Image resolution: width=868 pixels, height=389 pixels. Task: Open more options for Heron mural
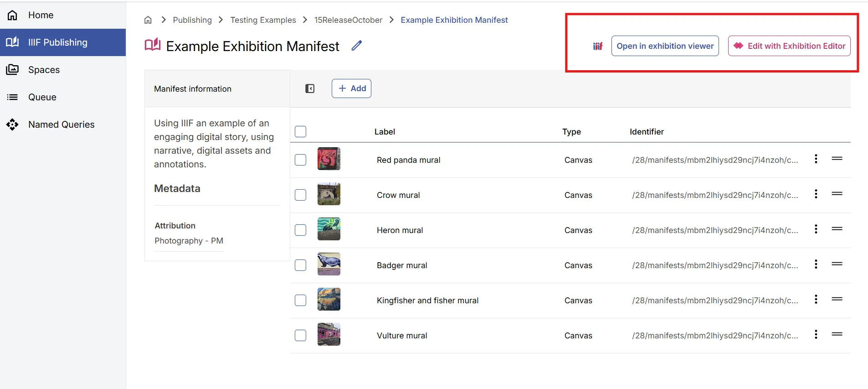click(816, 229)
